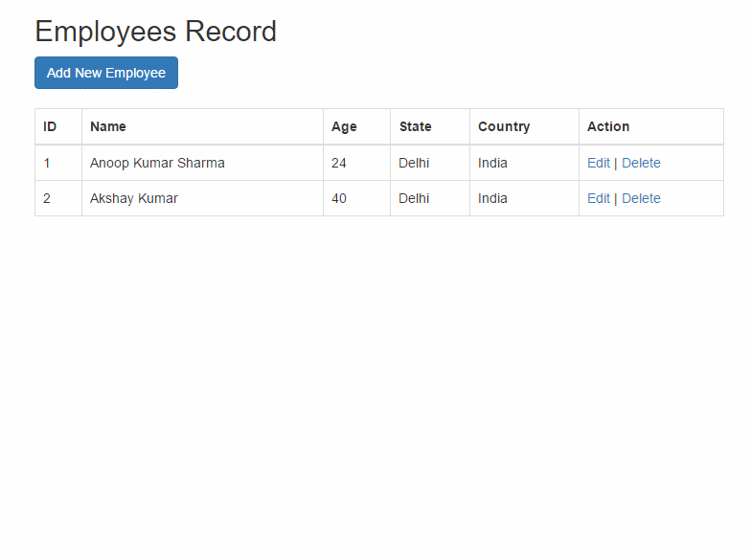The height and width of the screenshot is (560, 751).
Task: Select the State column header
Action: (415, 126)
